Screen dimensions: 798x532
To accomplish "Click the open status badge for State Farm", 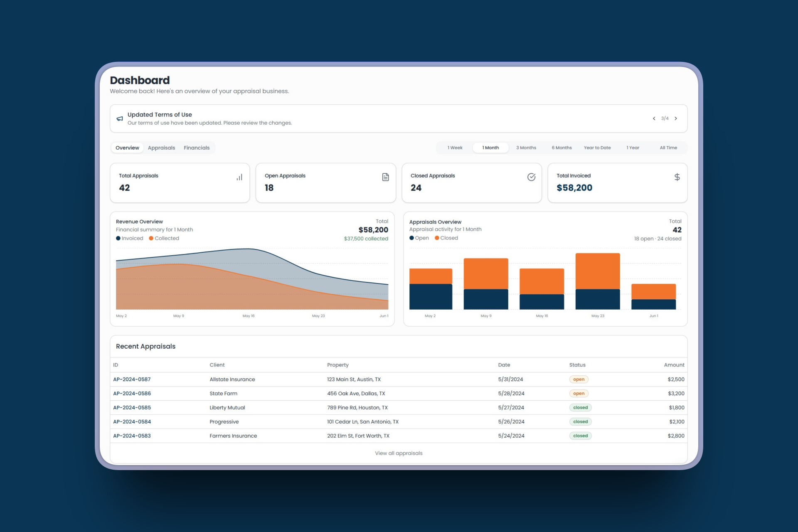I will pos(579,393).
